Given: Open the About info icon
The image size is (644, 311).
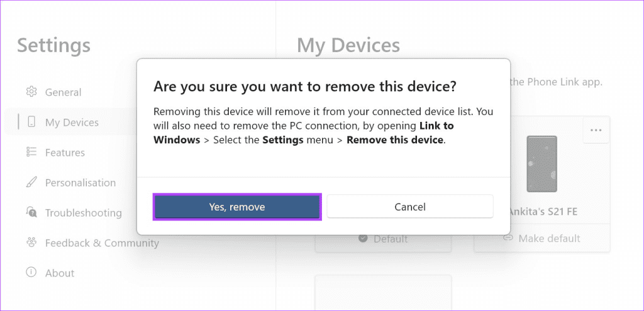Looking at the screenshot, I should click(x=31, y=273).
